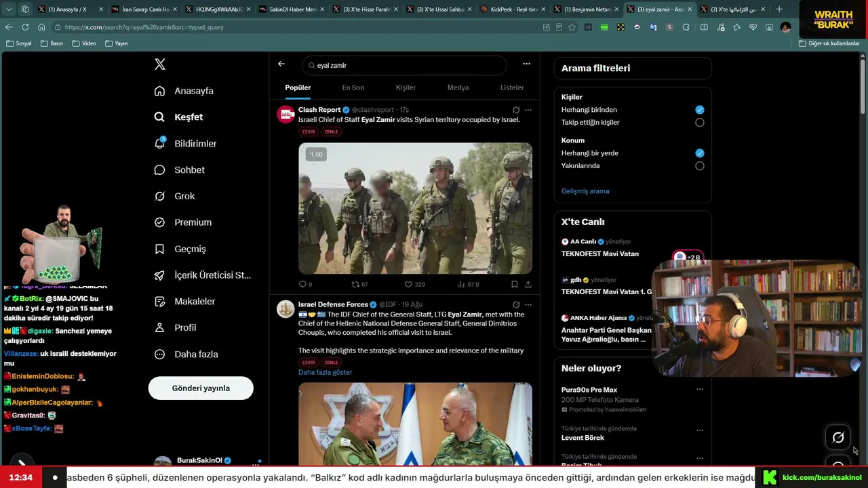Click 'Gönderi yayınla' post button
868x488 pixels.
click(x=201, y=388)
